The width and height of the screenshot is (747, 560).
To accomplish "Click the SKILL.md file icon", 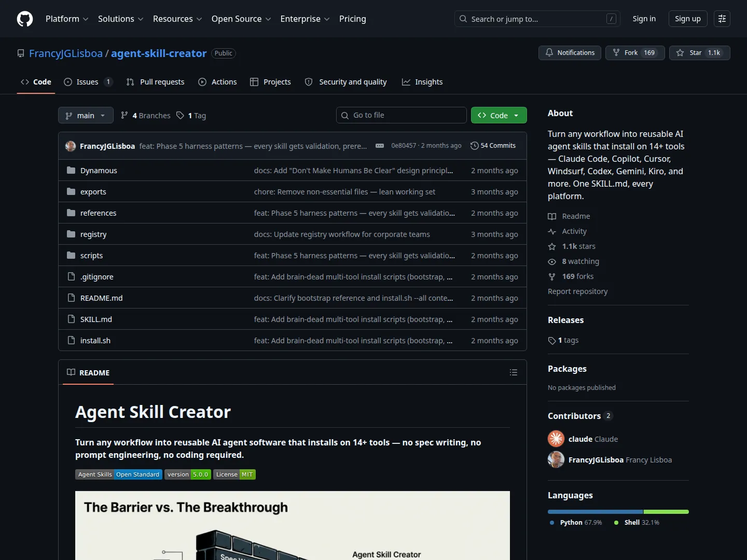I will click(x=71, y=319).
